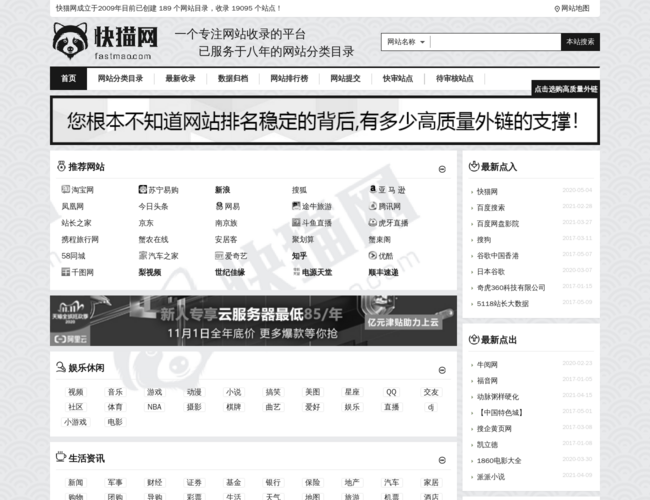Click the 亚马逊 site icon
Image resolution: width=650 pixels, height=500 pixels.
(x=373, y=189)
